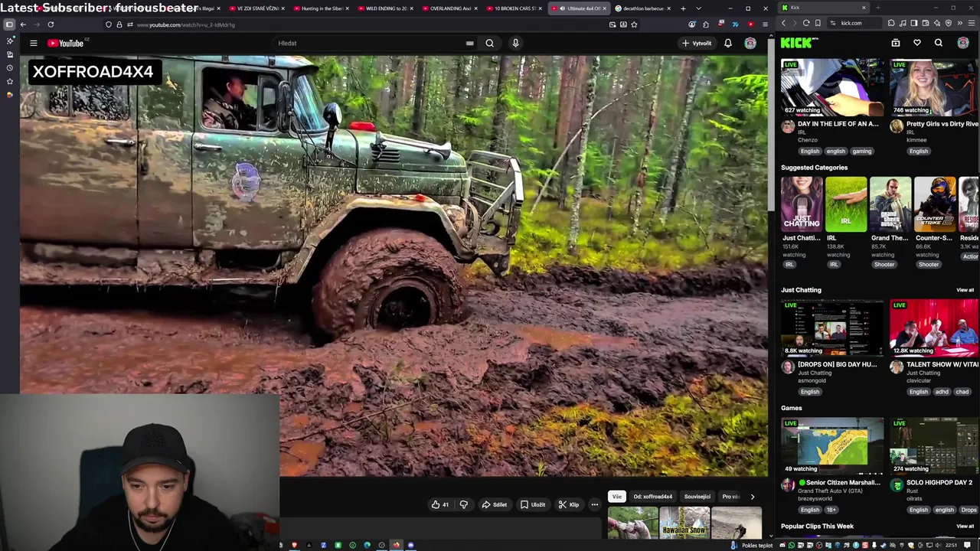Open the Kick profile avatar

963,43
